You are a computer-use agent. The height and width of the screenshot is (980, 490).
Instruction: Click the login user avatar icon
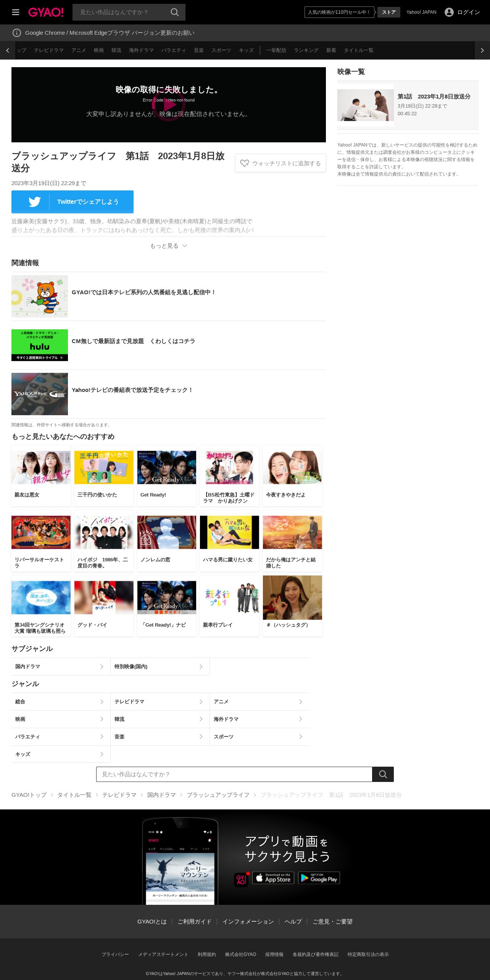(x=449, y=12)
